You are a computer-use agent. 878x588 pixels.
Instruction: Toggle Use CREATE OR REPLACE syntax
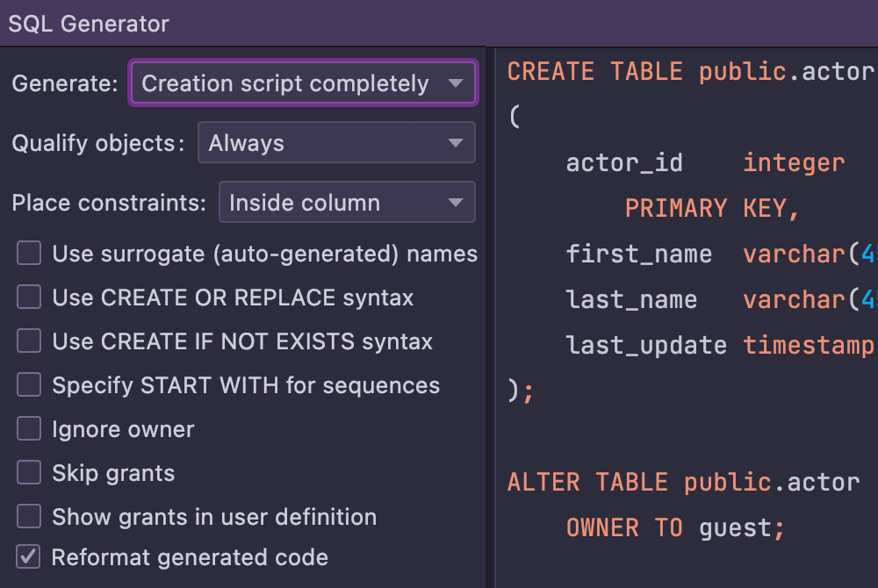click(29, 298)
